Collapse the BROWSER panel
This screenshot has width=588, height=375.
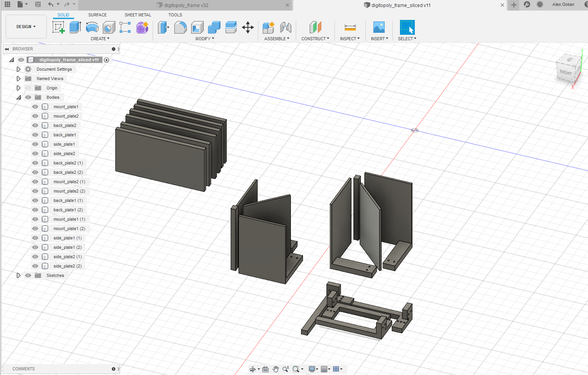[x=7, y=49]
